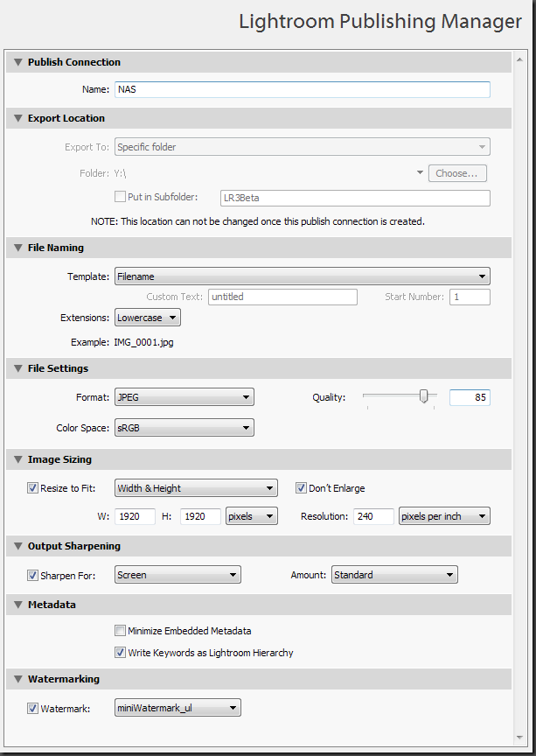Uncheck Write Keywords as Lightroom Hierarchy

coord(120,653)
